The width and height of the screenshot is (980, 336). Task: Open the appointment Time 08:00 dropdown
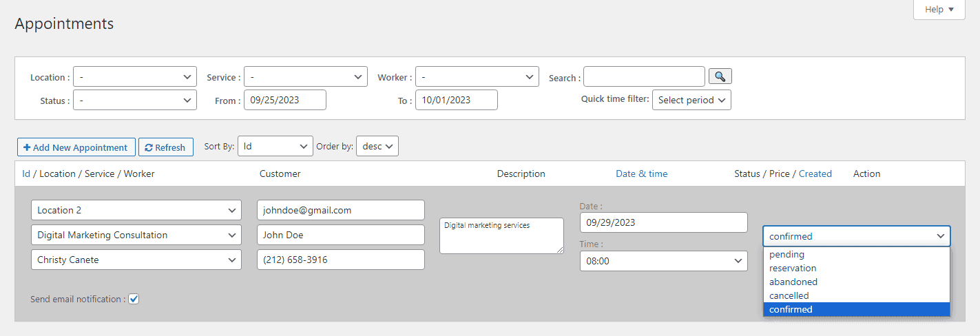663,262
